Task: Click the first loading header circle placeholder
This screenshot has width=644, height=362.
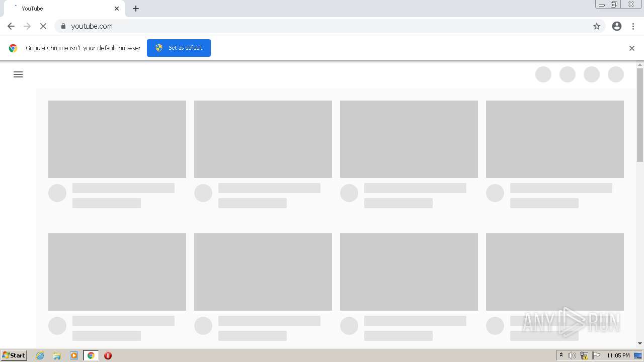Action: (543, 74)
